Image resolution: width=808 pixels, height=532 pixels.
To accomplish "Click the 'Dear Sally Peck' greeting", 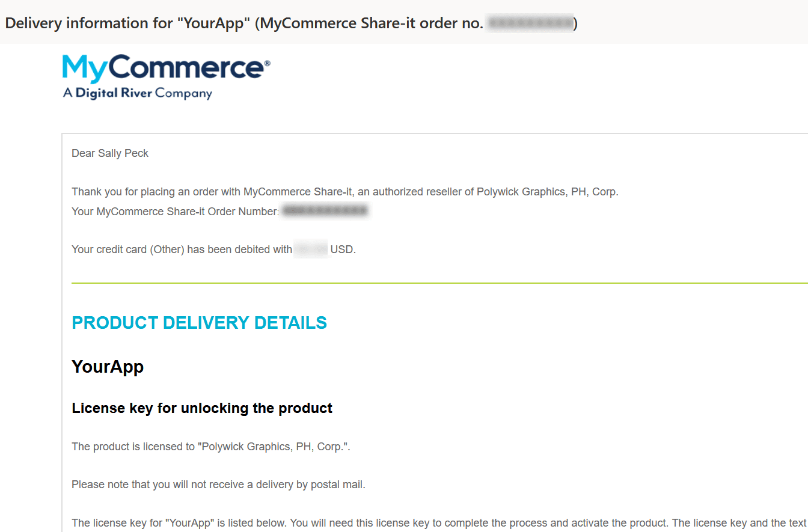I will click(110, 153).
